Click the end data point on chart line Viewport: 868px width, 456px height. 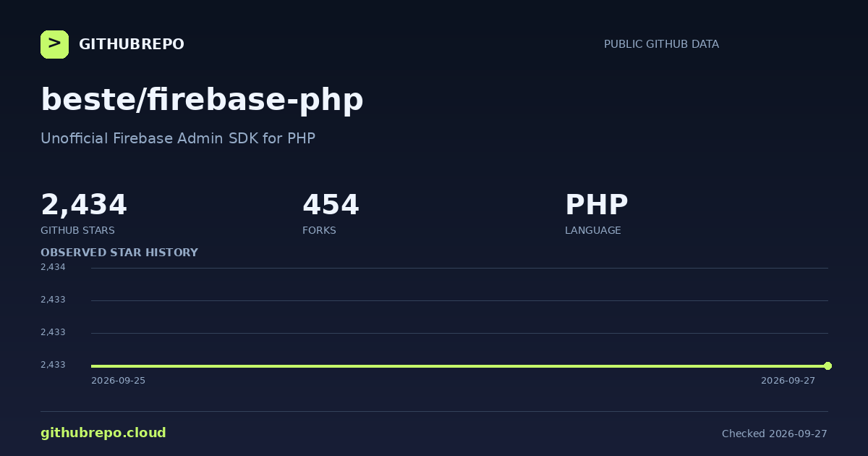point(827,366)
